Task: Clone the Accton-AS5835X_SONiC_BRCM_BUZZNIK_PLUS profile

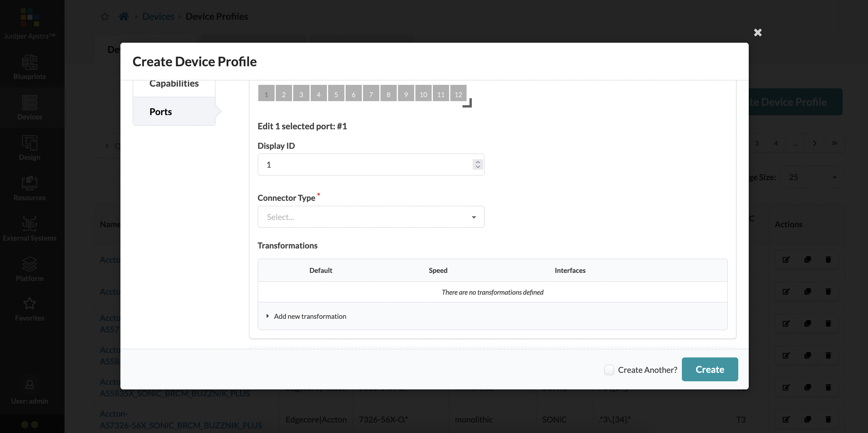Action: click(807, 387)
